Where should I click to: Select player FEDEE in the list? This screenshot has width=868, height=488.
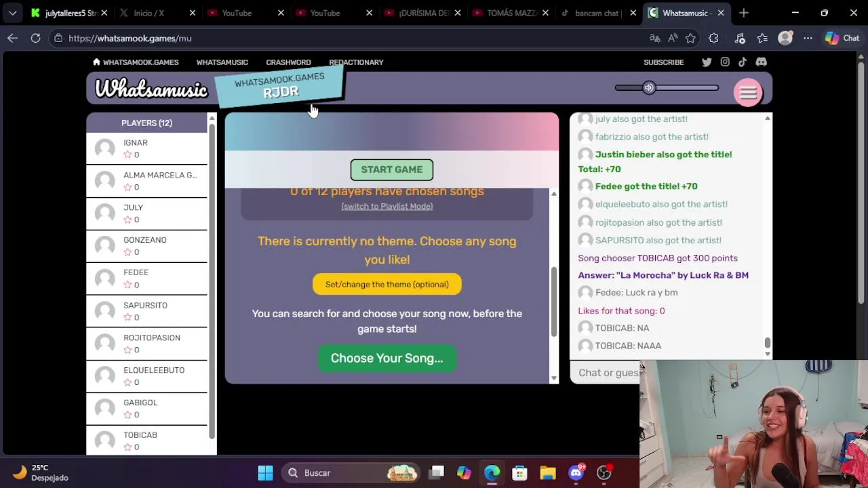(146, 279)
